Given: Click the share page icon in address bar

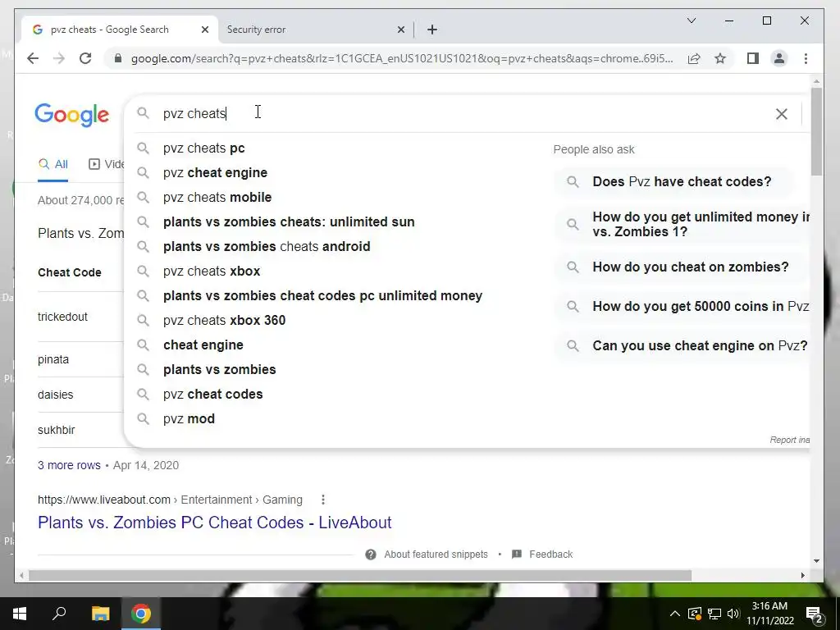Looking at the screenshot, I should (x=694, y=58).
